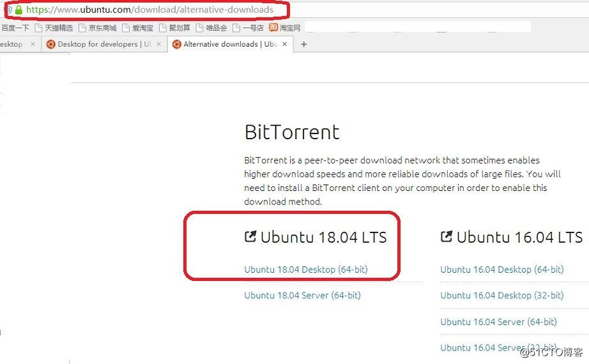Click the BitTorrent section heading
Image resolution: width=589 pixels, height=364 pixels.
coord(292,132)
